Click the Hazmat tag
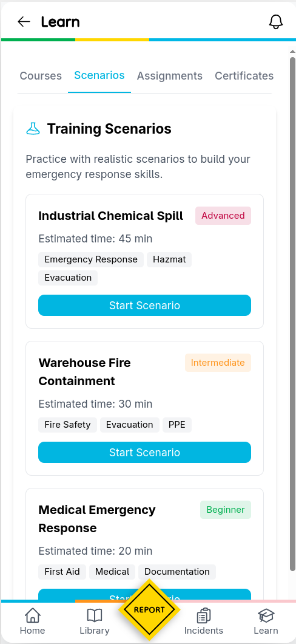 (x=169, y=259)
